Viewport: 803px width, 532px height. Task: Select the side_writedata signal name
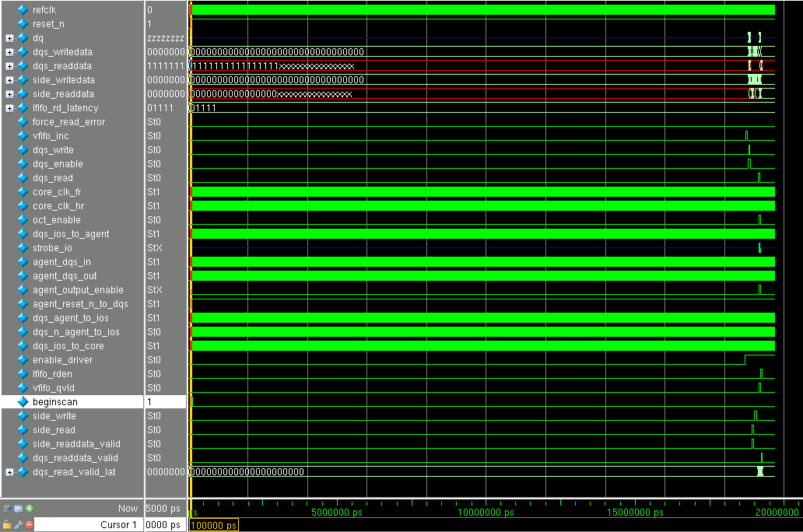click(64, 80)
